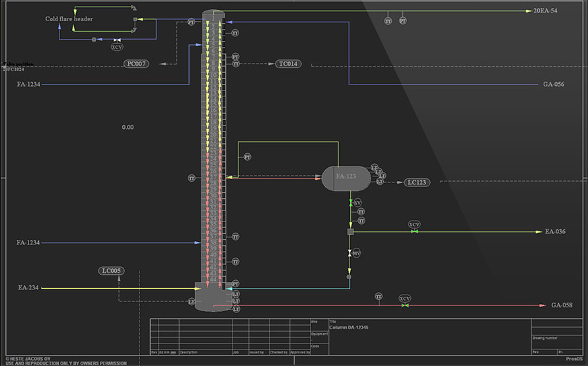The height and width of the screenshot is (366, 588).
Task: Click the MV manual valve symbol
Action: point(350,254)
